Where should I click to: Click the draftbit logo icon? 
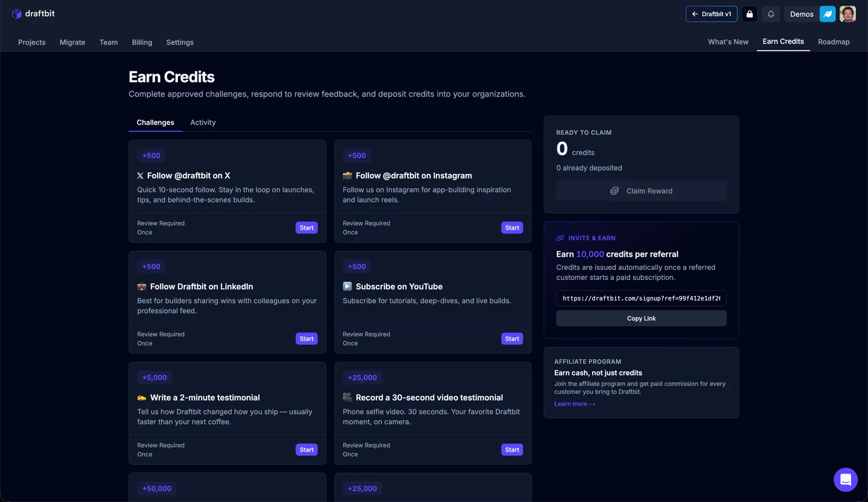click(17, 14)
